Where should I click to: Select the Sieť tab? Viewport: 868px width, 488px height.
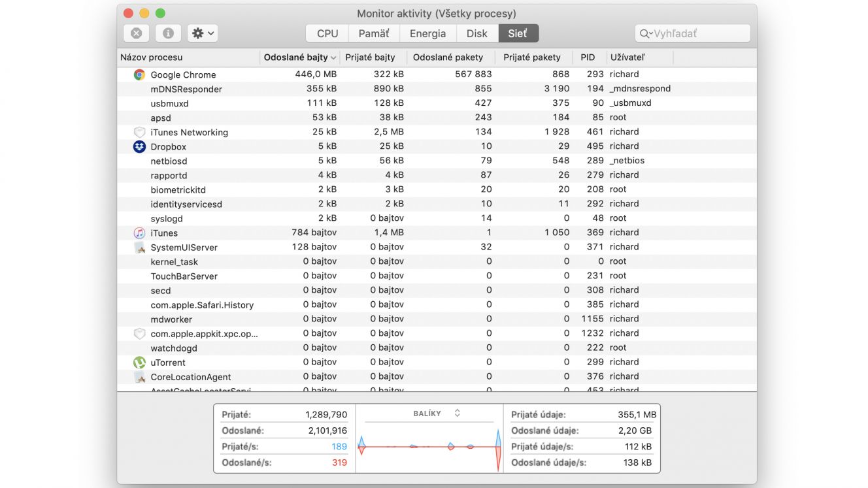(518, 33)
